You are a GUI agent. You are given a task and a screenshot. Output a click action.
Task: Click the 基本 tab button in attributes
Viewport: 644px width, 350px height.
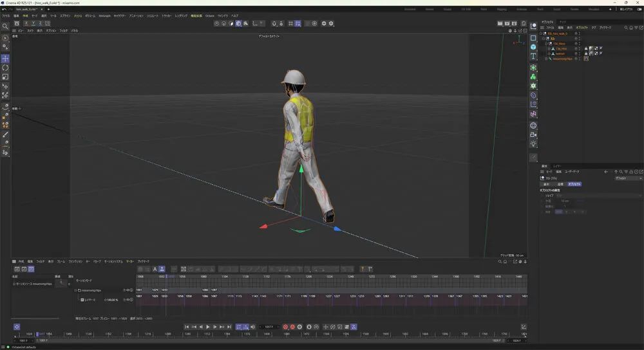pos(547,184)
